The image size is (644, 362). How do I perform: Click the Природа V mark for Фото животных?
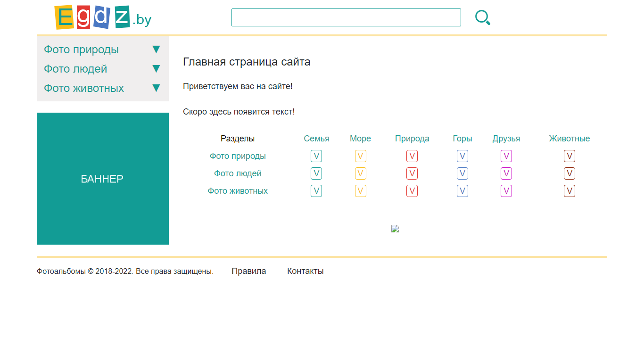pyautogui.click(x=412, y=191)
